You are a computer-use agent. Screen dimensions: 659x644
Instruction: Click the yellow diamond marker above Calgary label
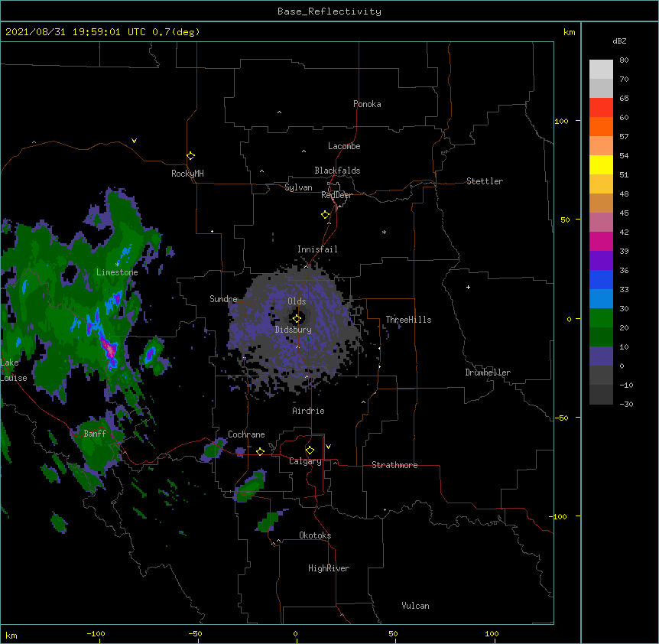(x=310, y=450)
